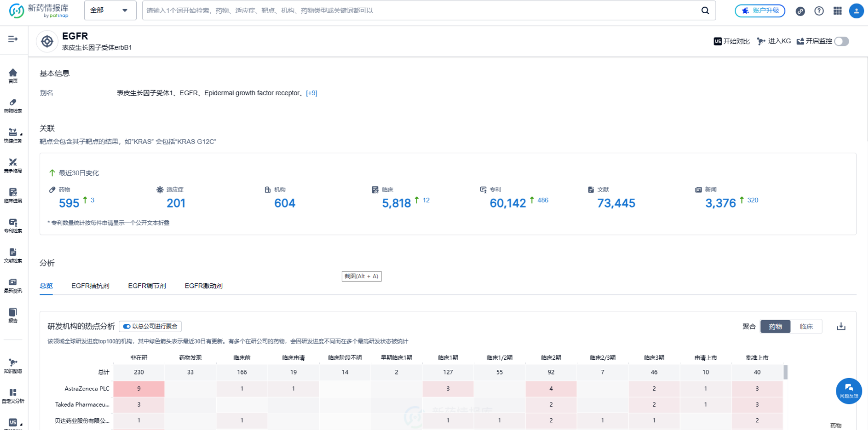Click the help question mark icon
The image size is (868, 430).
pyautogui.click(x=819, y=11)
